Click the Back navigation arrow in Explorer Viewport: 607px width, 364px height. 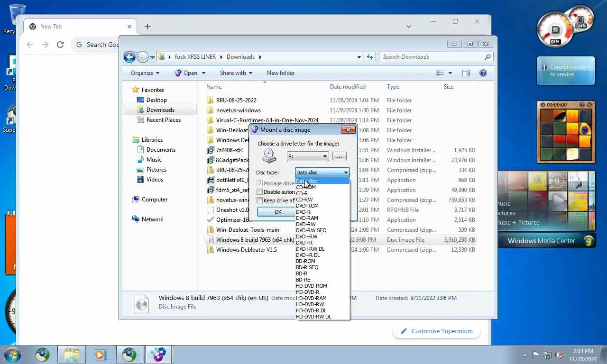coord(129,57)
